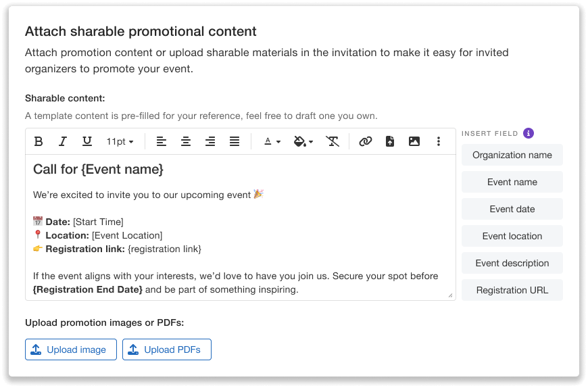The height and width of the screenshot is (388, 588).
Task: Justify the text
Action: (x=235, y=141)
